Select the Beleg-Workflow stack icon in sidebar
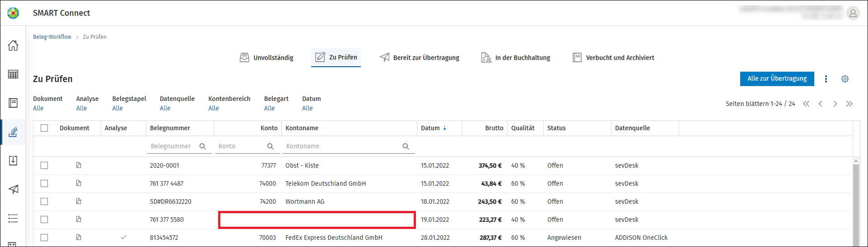The width and height of the screenshot is (868, 247). pyautogui.click(x=13, y=132)
